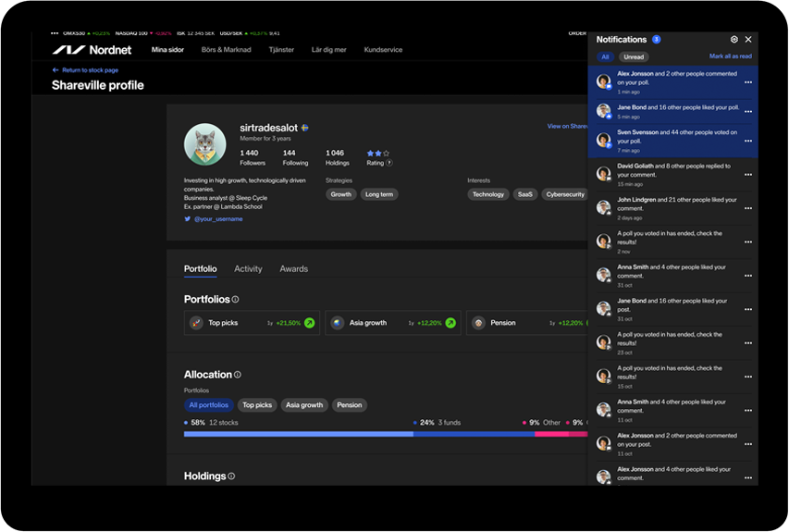This screenshot has width=789, height=532.
Task: Open the @your_username Twitter link
Action: (218, 219)
